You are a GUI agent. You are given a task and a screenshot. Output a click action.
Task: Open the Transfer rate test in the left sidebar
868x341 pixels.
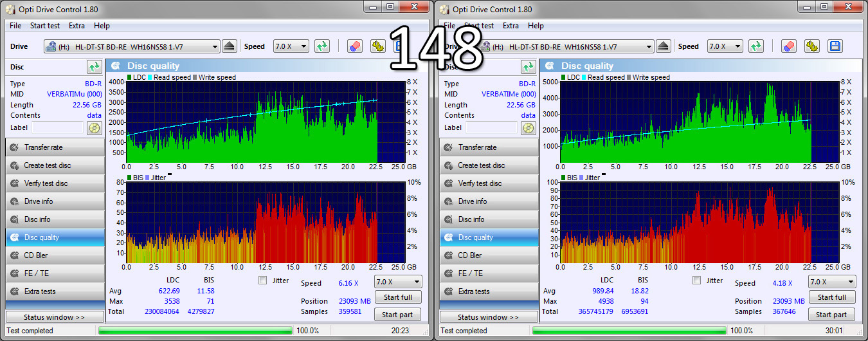tap(55, 147)
